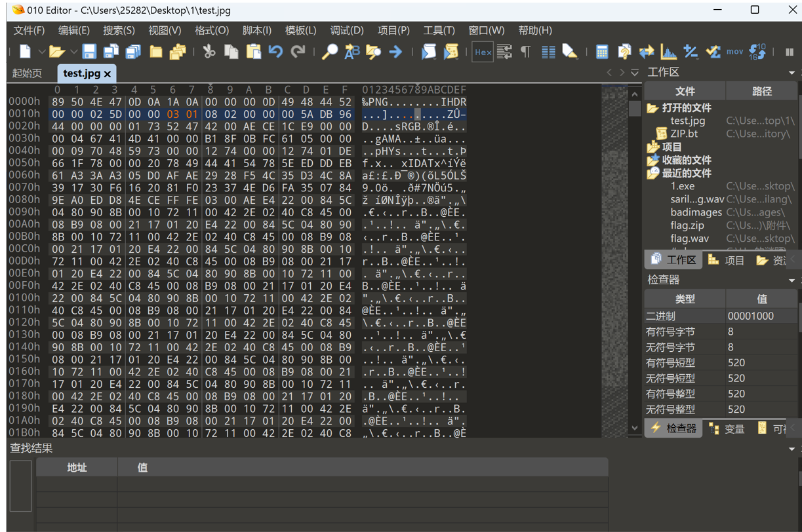Toggle the paragraph mark display icon
Viewport: 802px width, 532px height.
(x=525, y=52)
